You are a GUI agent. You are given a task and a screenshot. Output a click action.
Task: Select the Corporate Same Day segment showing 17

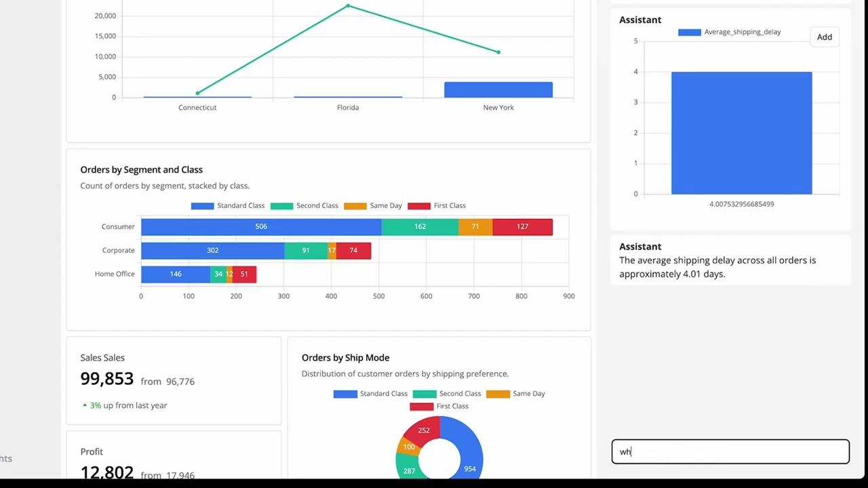[x=332, y=251]
